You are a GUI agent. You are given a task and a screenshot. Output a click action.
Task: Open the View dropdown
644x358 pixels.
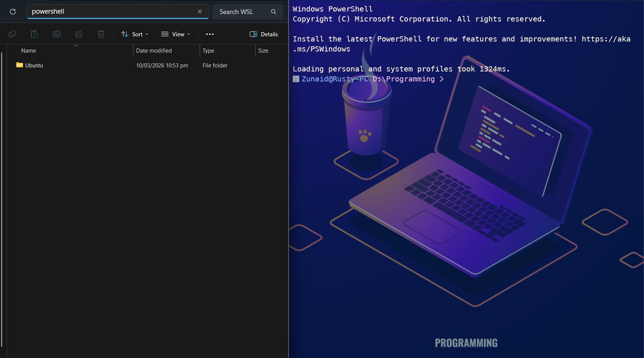(x=176, y=34)
